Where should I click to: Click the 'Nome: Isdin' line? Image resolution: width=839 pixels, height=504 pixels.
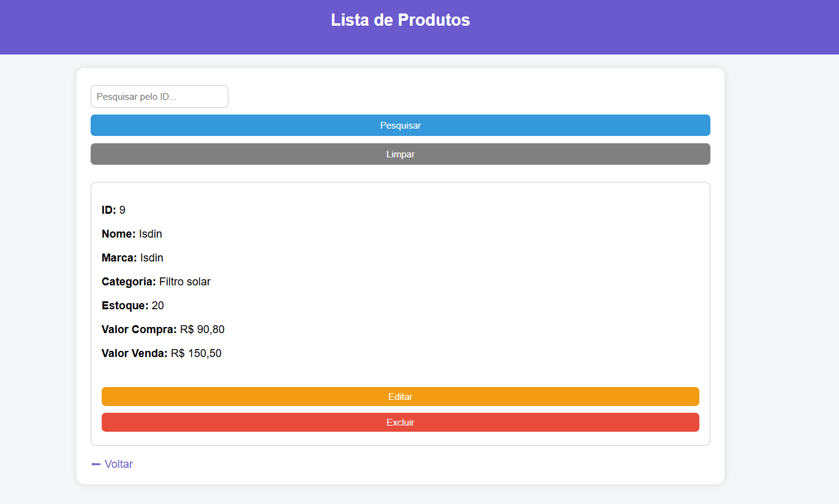click(132, 234)
